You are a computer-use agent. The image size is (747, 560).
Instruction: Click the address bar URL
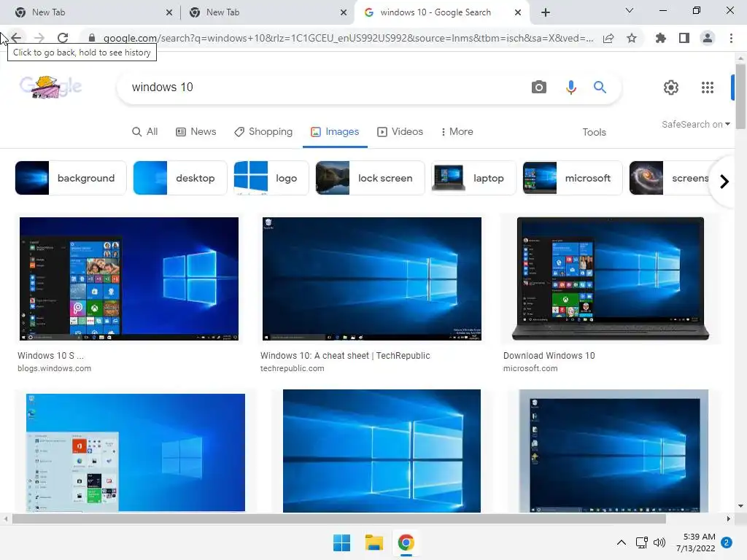click(x=348, y=38)
